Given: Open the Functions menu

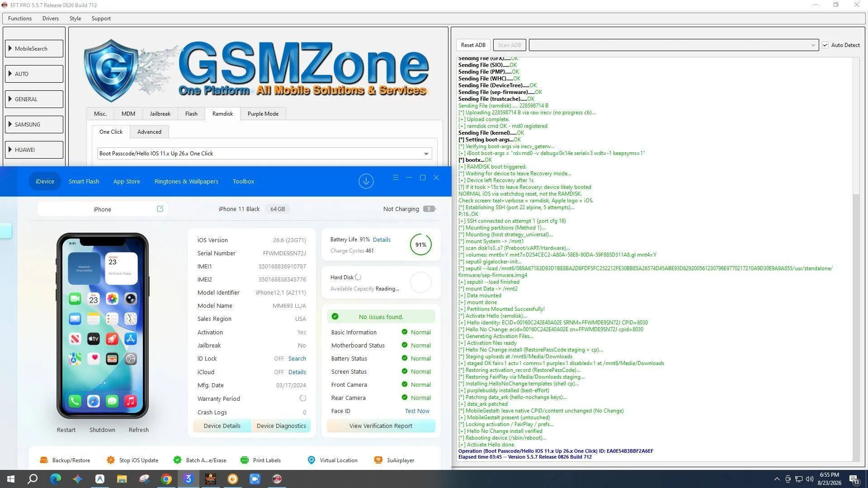Looking at the screenshot, I should [20, 19].
